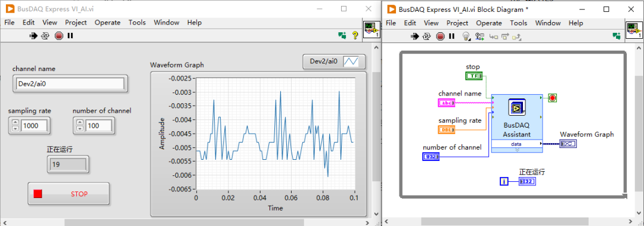Screen dimensions: 644x226
Task: Click Step Over icon in Block Diagram
Action: point(505,36)
